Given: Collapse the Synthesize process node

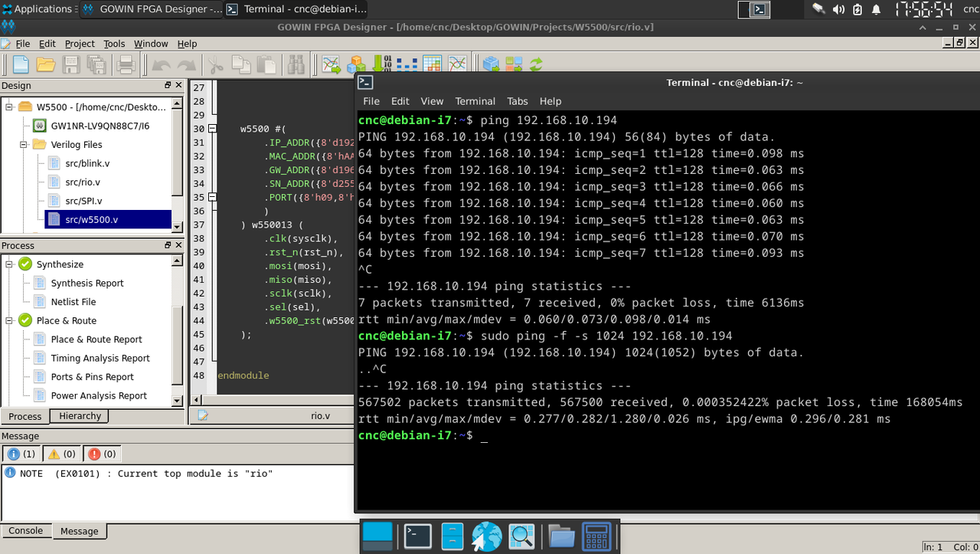Looking at the screenshot, I should click(x=10, y=264).
